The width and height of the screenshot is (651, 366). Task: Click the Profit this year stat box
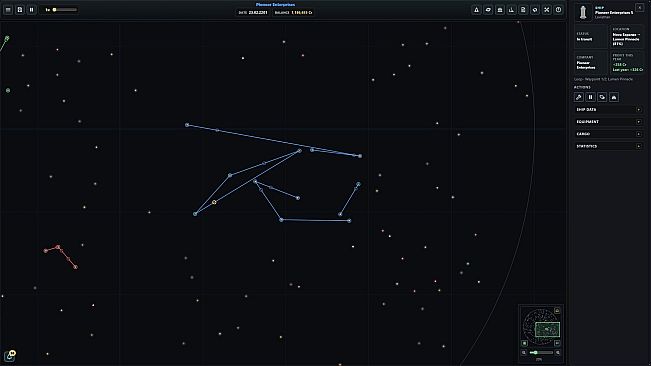(627, 63)
